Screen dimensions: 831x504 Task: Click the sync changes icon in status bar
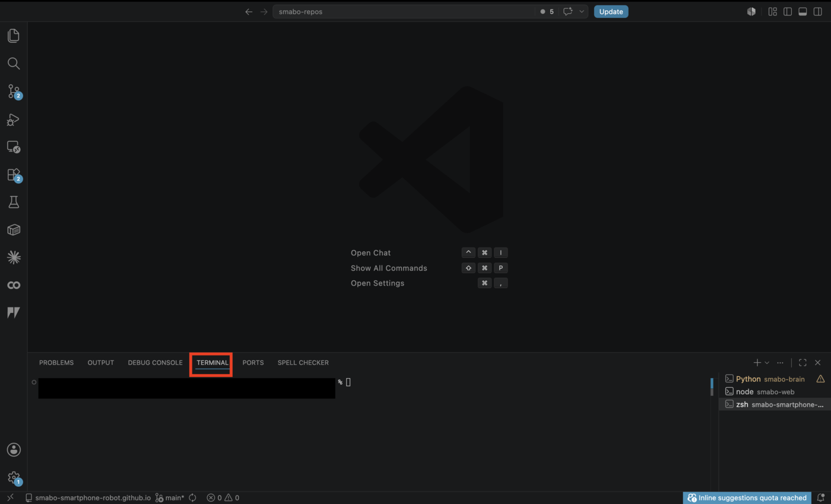(192, 497)
